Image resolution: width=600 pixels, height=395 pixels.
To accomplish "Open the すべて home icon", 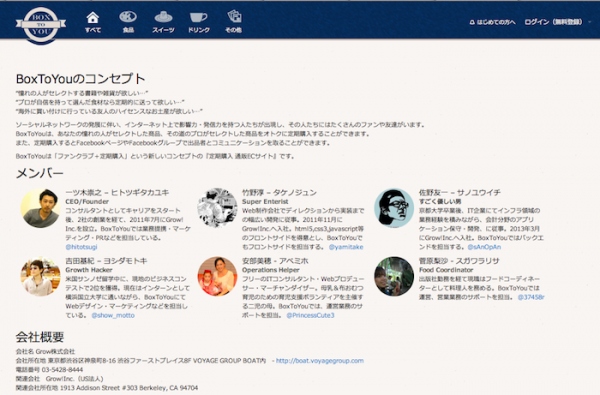I will 93,22.
